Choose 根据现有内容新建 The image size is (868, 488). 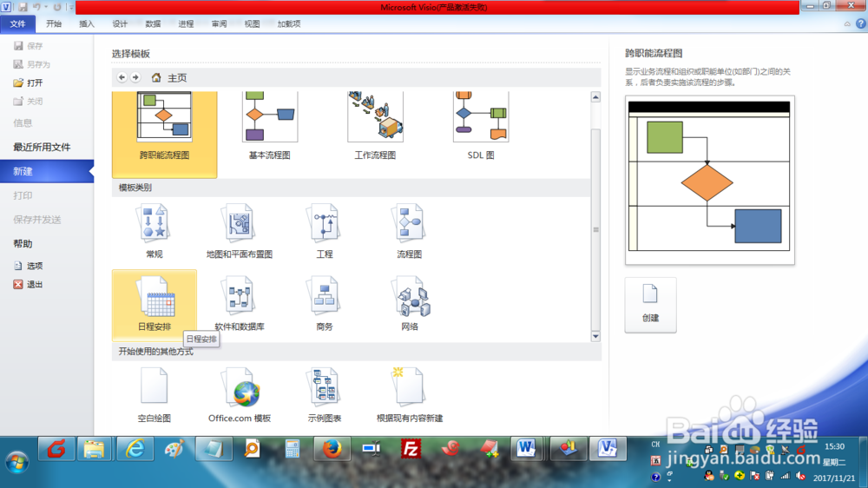410,395
